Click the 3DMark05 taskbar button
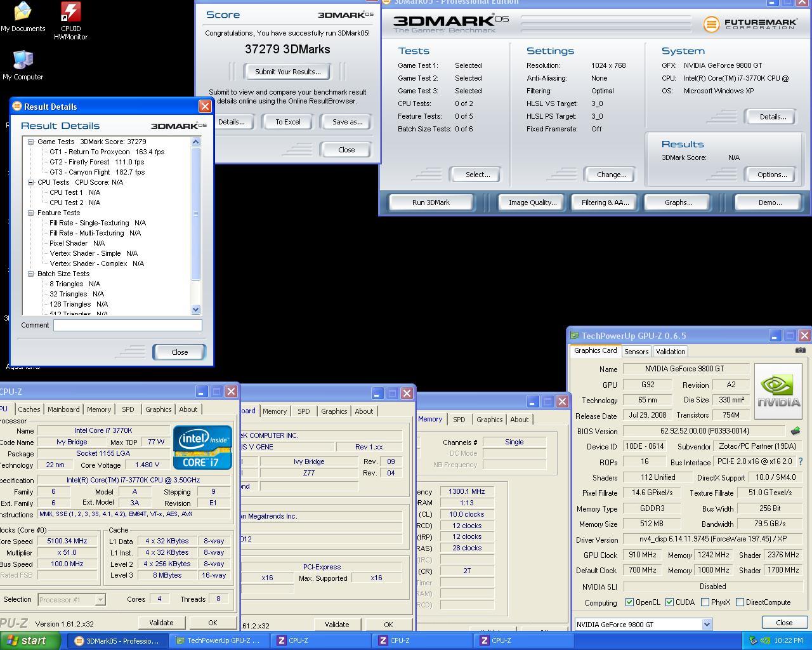The width and height of the screenshot is (812, 650). coord(118,640)
